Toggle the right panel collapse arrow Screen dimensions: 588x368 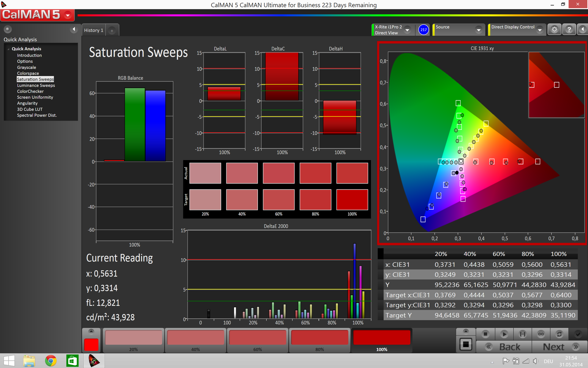click(x=582, y=29)
